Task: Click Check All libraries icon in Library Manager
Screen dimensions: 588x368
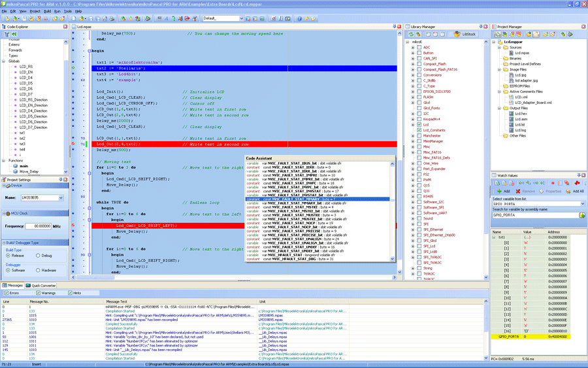Action: (428, 34)
